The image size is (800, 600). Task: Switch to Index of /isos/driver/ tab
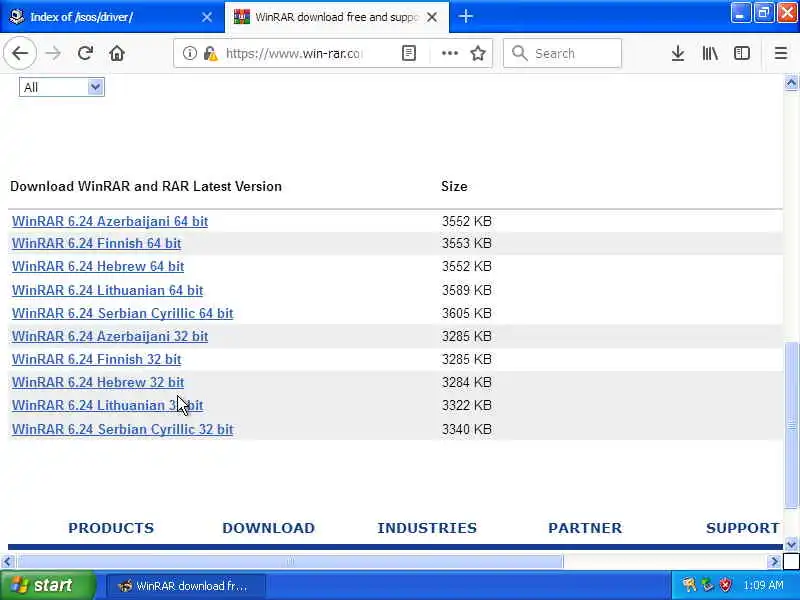(112, 17)
